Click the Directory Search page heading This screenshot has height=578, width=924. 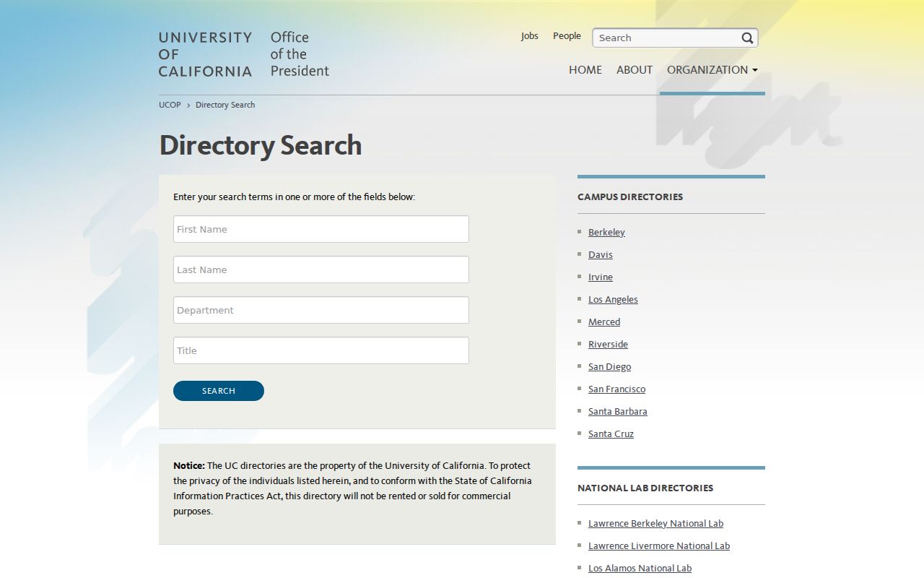point(261,145)
